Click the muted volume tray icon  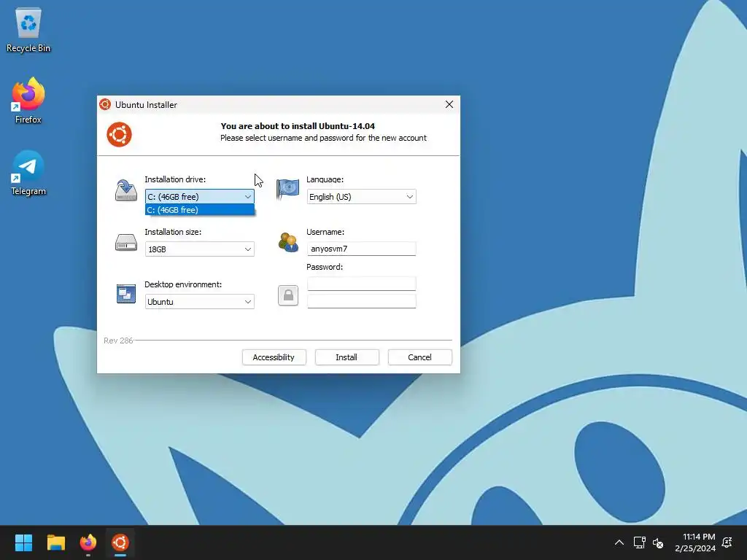point(658,542)
